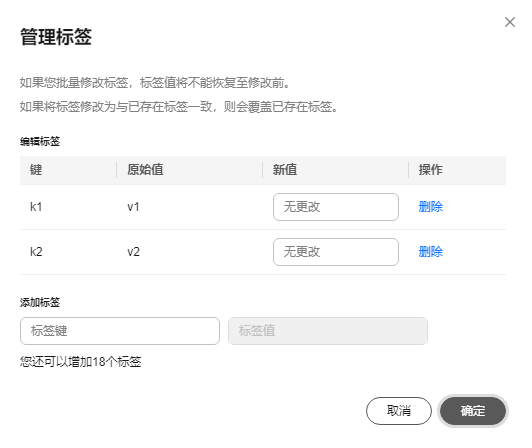Click the 添加标签 section label
Screen dimensions: 532x448
pos(40,302)
